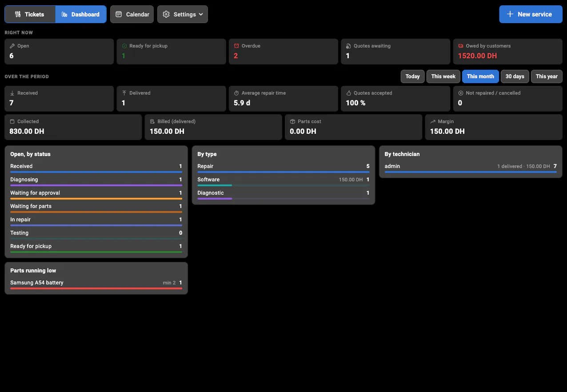Click the Settings gear icon
This screenshot has height=392, width=567.
[x=166, y=14]
